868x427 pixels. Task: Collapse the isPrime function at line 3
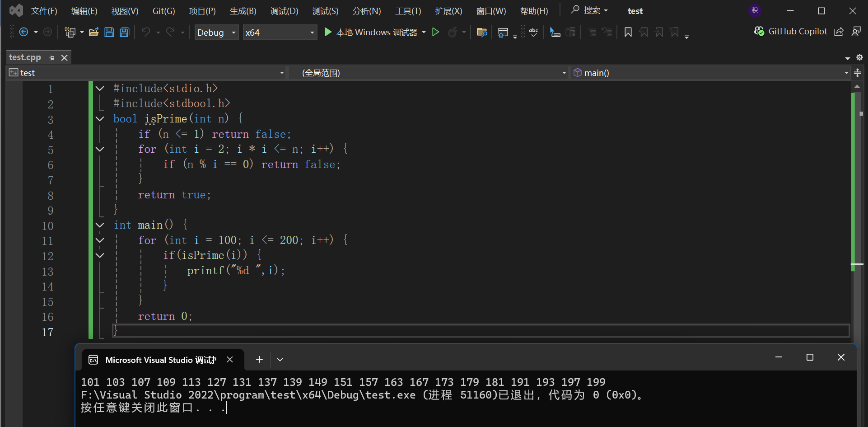(100, 119)
